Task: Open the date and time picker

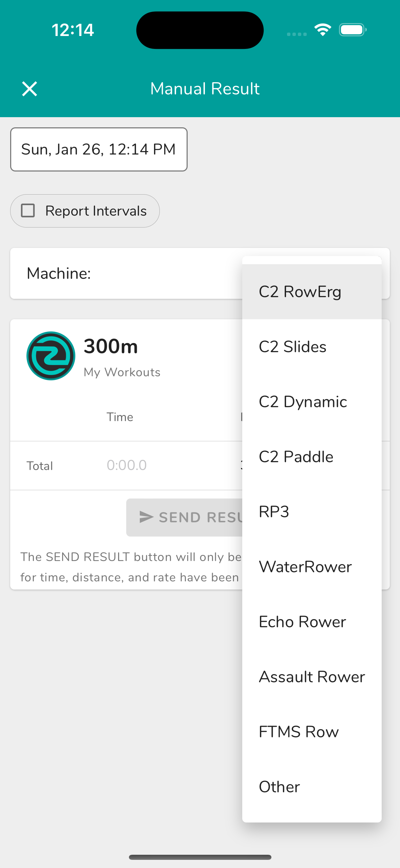Action: click(99, 149)
